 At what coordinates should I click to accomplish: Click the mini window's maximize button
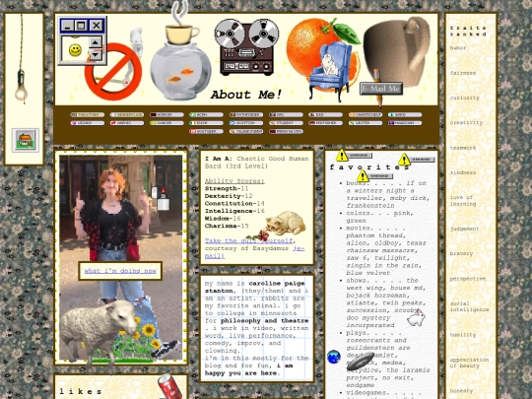[x=81, y=26]
